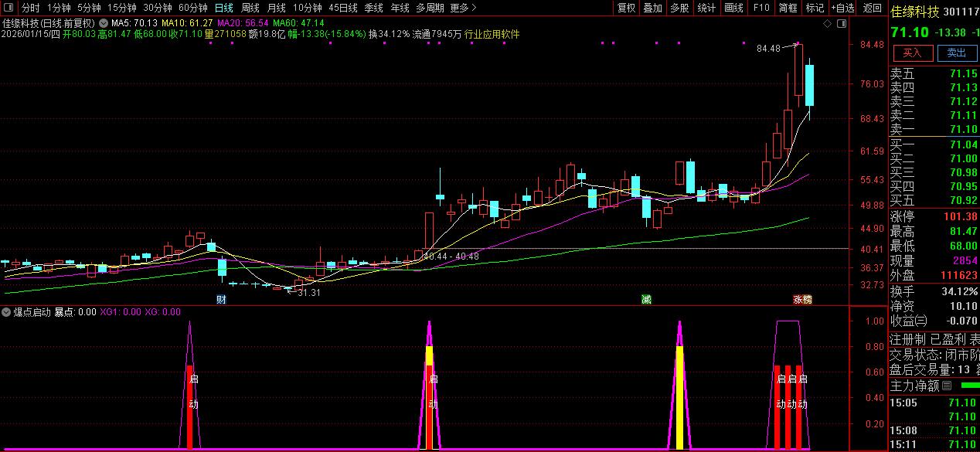The width and height of the screenshot is (980, 452).
Task: Click the 减 marker on the chart timeline
Action: tap(646, 299)
